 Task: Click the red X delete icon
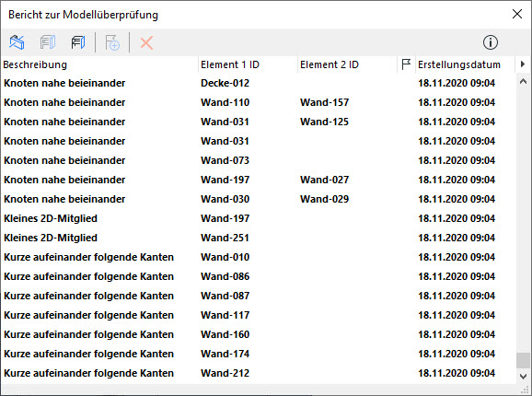(x=146, y=42)
